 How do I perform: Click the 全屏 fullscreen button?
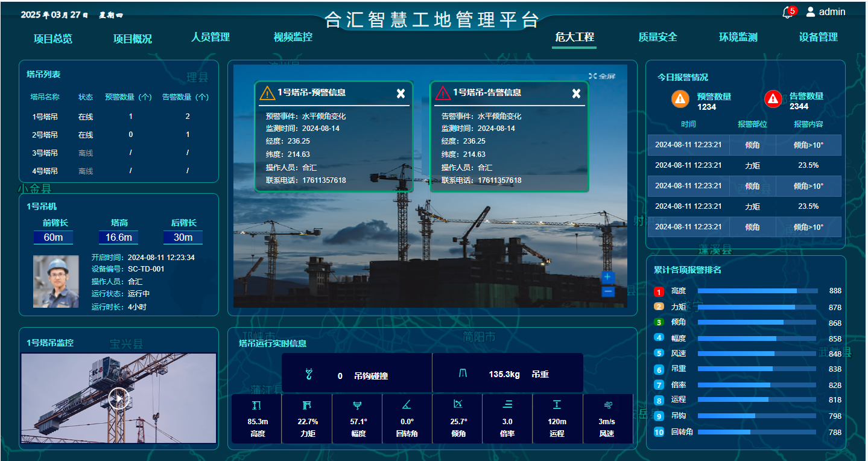[x=601, y=76]
